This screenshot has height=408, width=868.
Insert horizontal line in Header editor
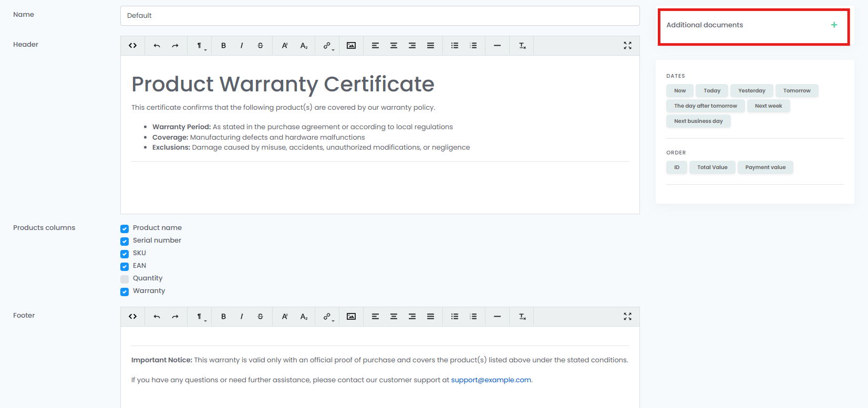point(497,46)
